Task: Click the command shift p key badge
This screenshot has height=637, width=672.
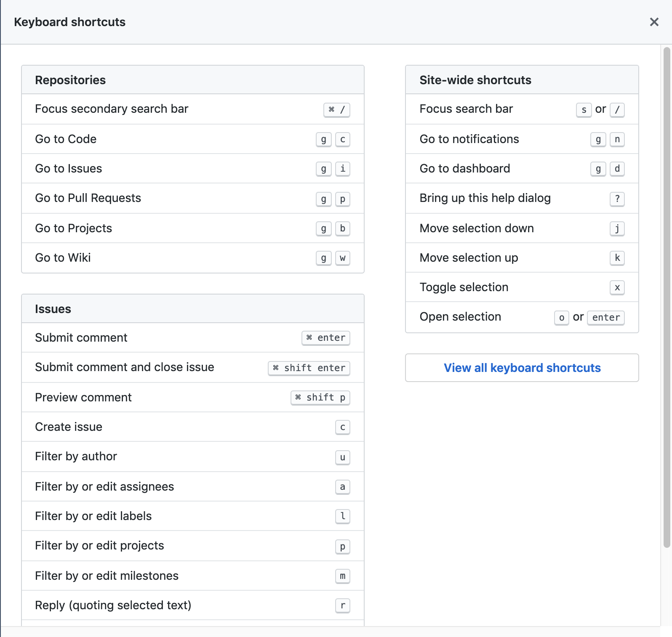Action: click(x=320, y=398)
